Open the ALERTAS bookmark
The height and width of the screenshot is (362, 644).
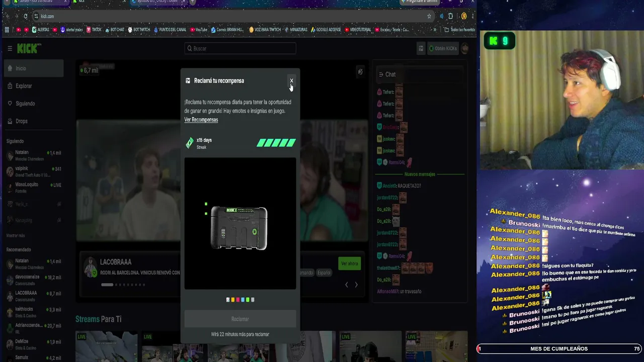(x=40, y=30)
